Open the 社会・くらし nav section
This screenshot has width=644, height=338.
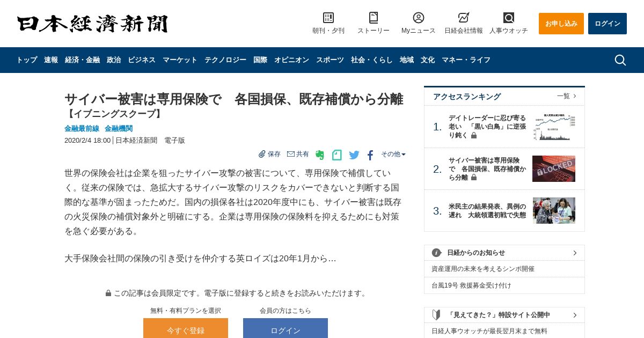tap(372, 60)
